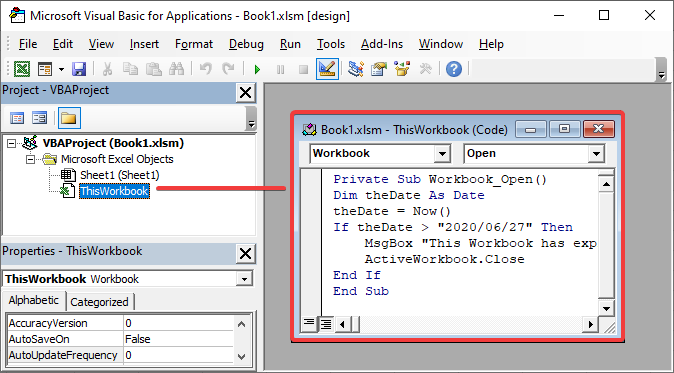Run the macro with the green play icon
This screenshot has height=373, width=674.
(x=257, y=69)
